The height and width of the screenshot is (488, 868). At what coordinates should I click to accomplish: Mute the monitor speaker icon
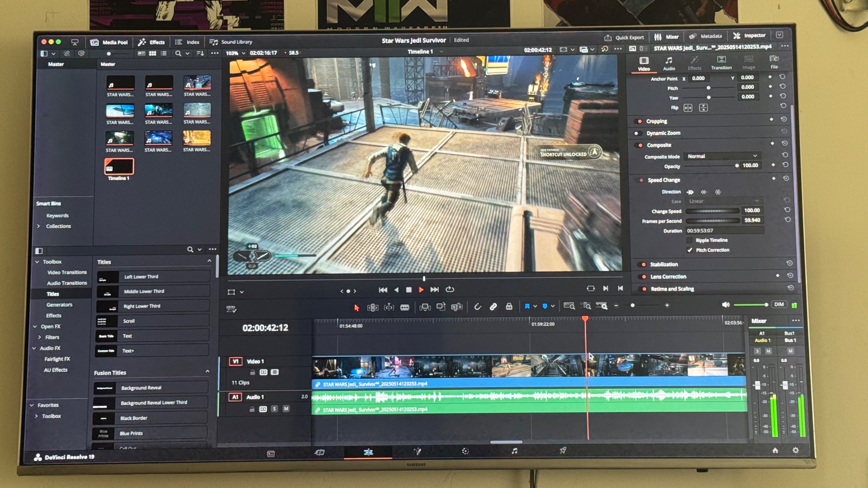tap(725, 305)
